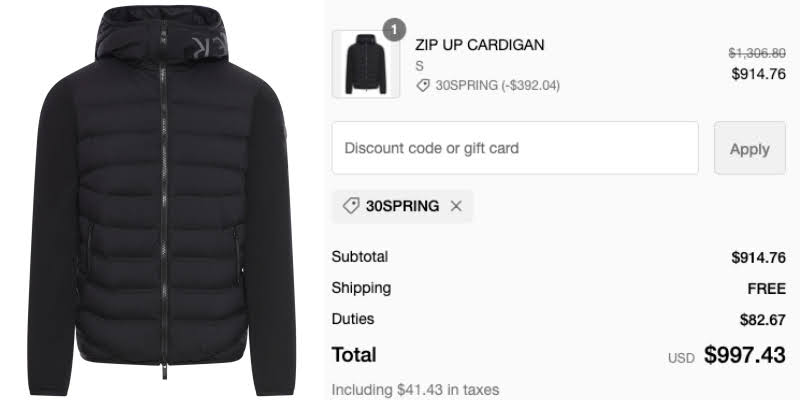Click the large black jacket product photo
The width and height of the screenshot is (800, 400).
[x=162, y=200]
